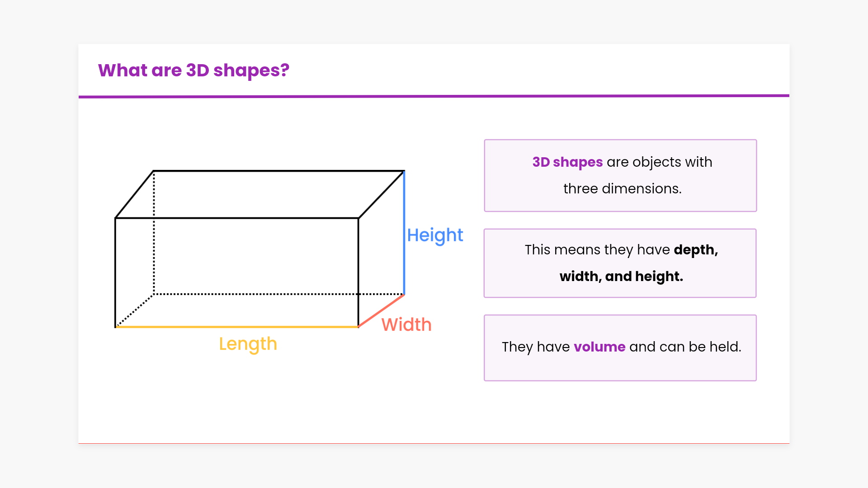Click the "What are 3D shapes?" slide title
This screenshot has width=868, height=488.
[193, 70]
